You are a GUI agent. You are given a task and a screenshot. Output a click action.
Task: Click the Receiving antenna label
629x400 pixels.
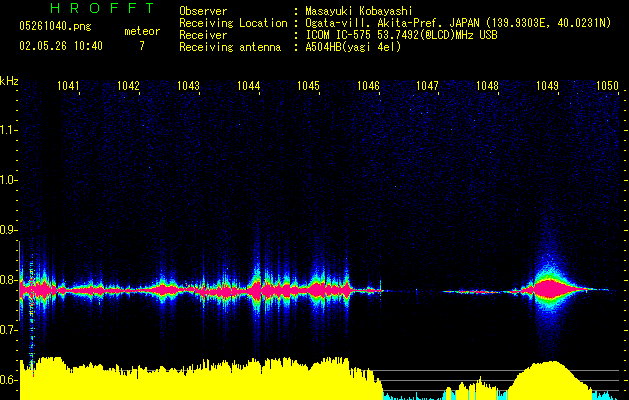coord(230,47)
